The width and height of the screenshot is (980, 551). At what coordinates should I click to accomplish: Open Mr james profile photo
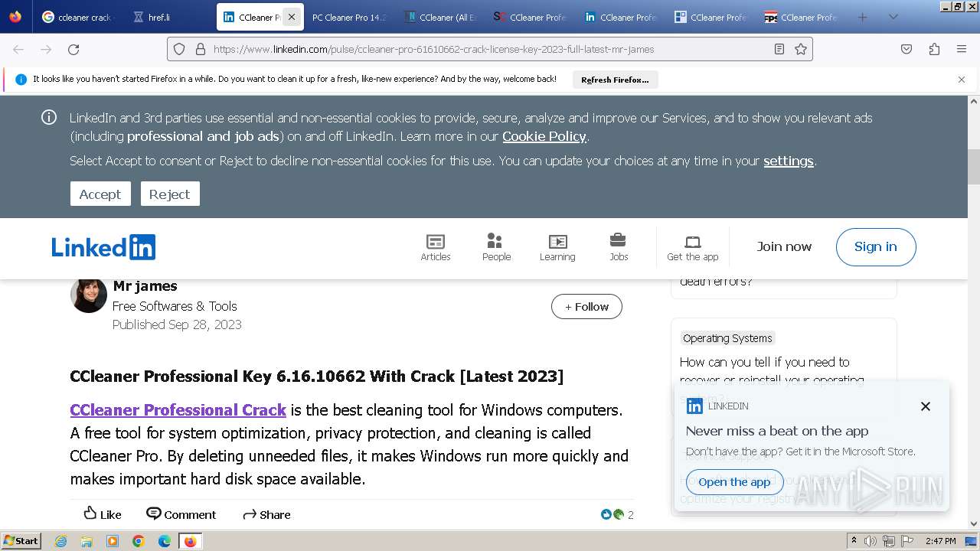89,295
